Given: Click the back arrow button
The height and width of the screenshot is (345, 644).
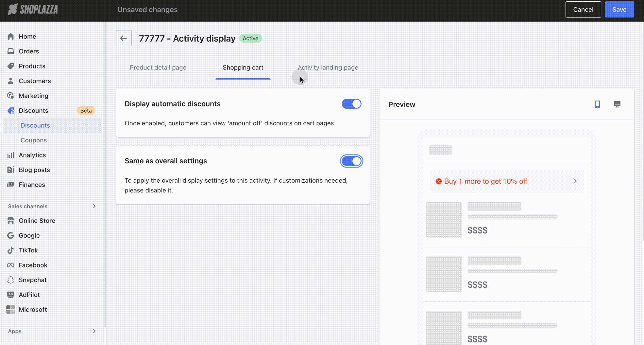Looking at the screenshot, I should (x=124, y=38).
